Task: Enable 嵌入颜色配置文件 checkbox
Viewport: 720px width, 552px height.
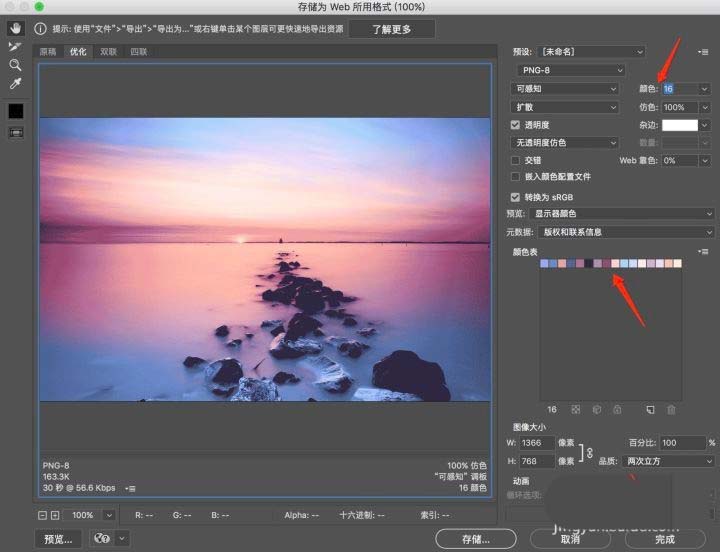Action: pyautogui.click(x=515, y=177)
